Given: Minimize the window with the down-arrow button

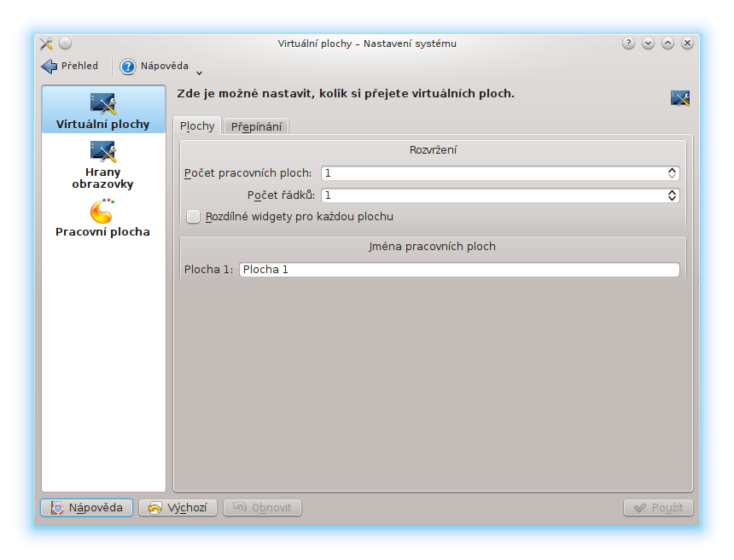Looking at the screenshot, I should coord(649,44).
